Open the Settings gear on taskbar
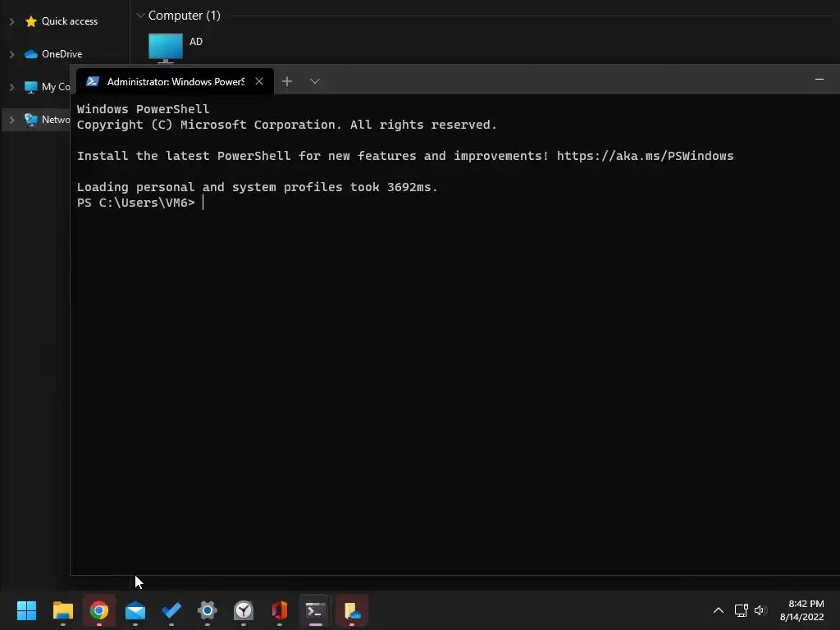The height and width of the screenshot is (630, 840). tap(208, 610)
